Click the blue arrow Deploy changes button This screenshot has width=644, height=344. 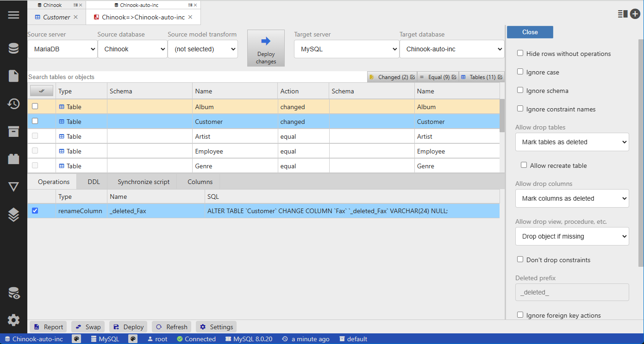pos(266,48)
